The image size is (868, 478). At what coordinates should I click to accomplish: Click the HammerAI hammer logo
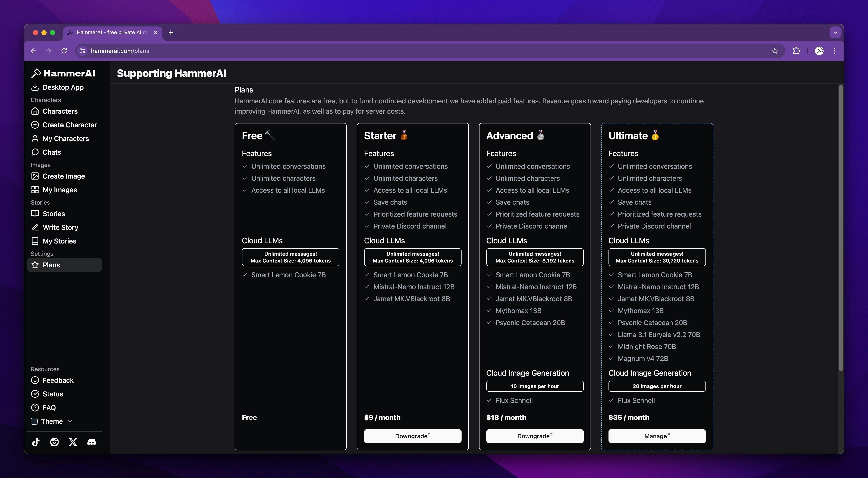(36, 73)
